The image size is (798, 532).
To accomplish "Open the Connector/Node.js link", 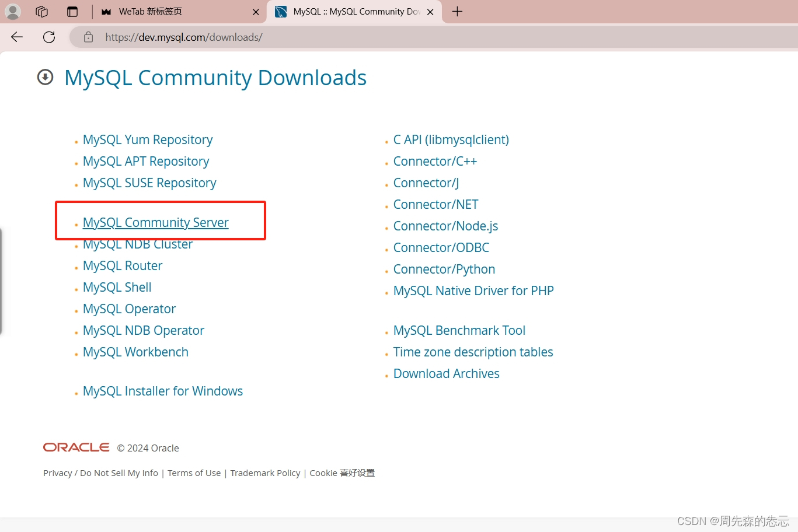I will pos(446,226).
